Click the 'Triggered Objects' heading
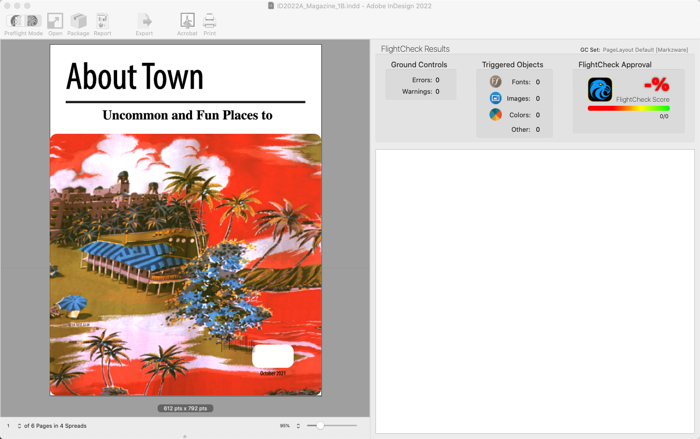 [x=512, y=65]
